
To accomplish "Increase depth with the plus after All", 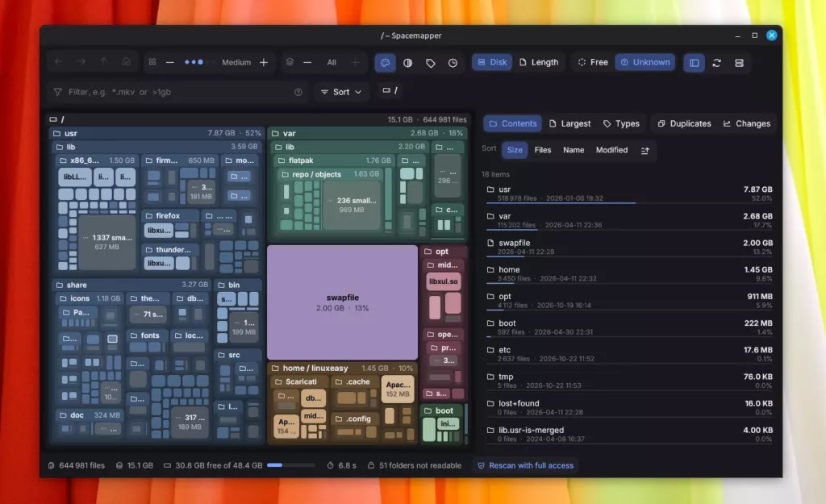I will (356, 62).
